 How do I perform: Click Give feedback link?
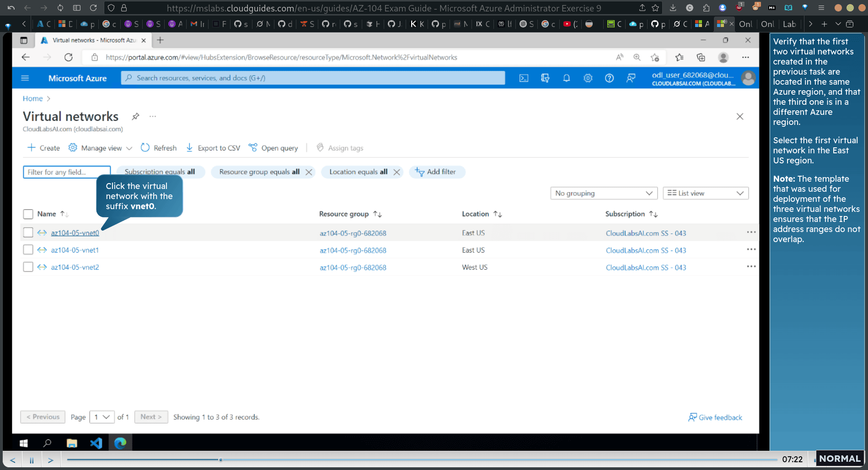point(715,417)
